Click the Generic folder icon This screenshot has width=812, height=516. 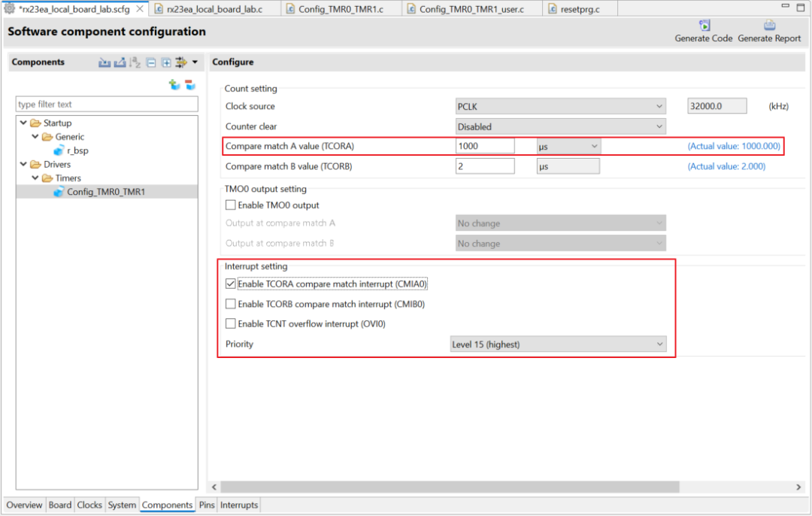(47, 137)
